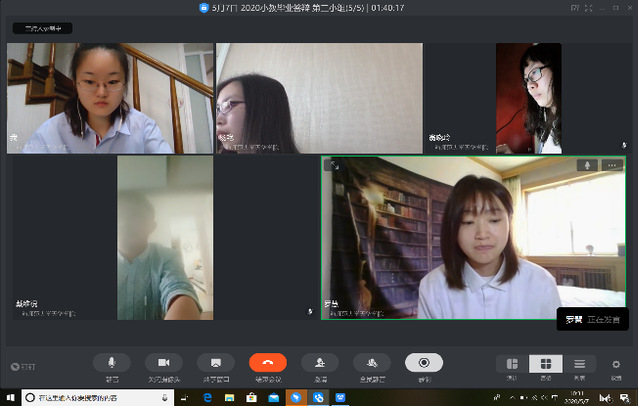Click the microphone icon on active speaker tile
This screenshot has height=406, width=638.
(x=588, y=165)
